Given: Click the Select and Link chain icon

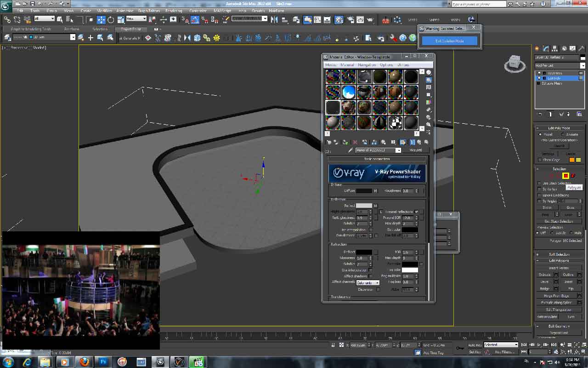Looking at the screenshot, I should pyautogui.click(x=7, y=19).
